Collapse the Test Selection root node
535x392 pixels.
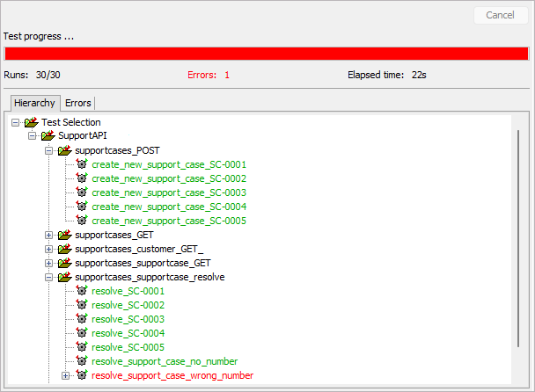coord(16,122)
